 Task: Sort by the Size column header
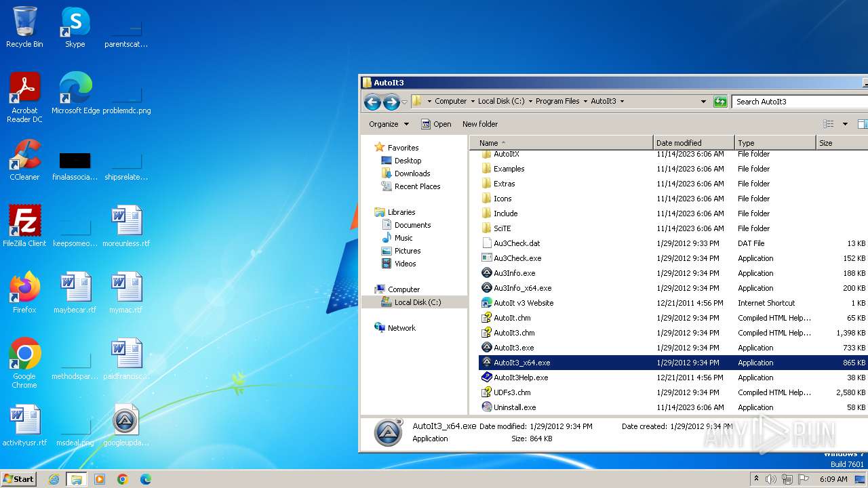[x=842, y=143]
